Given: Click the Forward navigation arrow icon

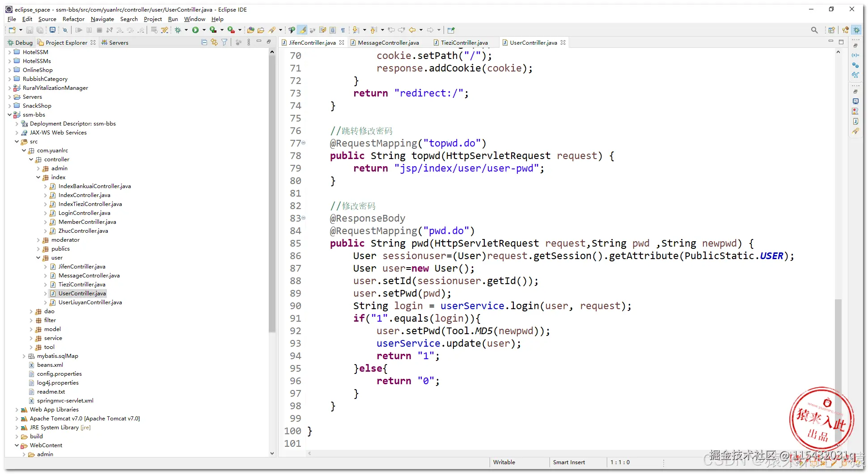Looking at the screenshot, I should [x=430, y=30].
